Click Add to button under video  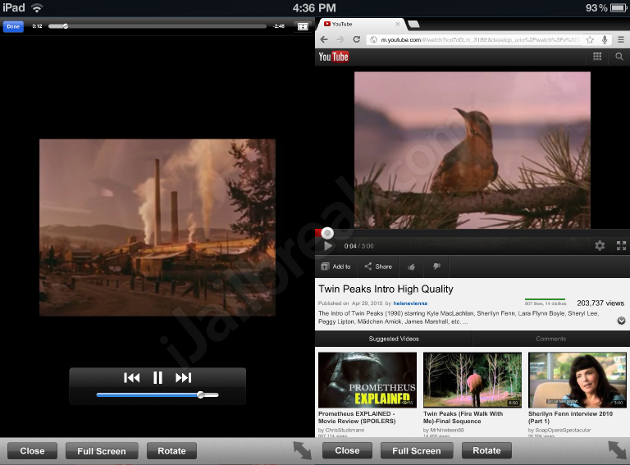(336, 266)
